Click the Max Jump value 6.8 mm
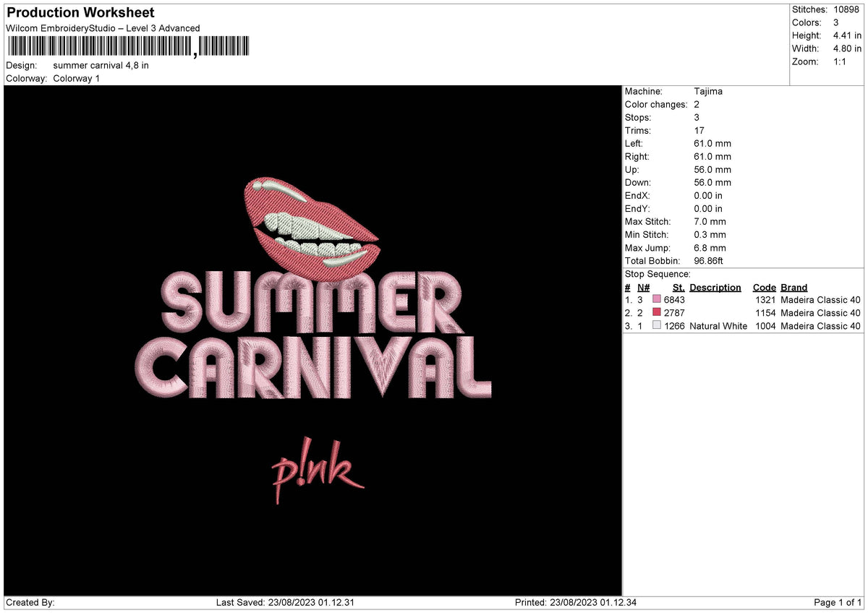868x613 pixels. point(710,247)
